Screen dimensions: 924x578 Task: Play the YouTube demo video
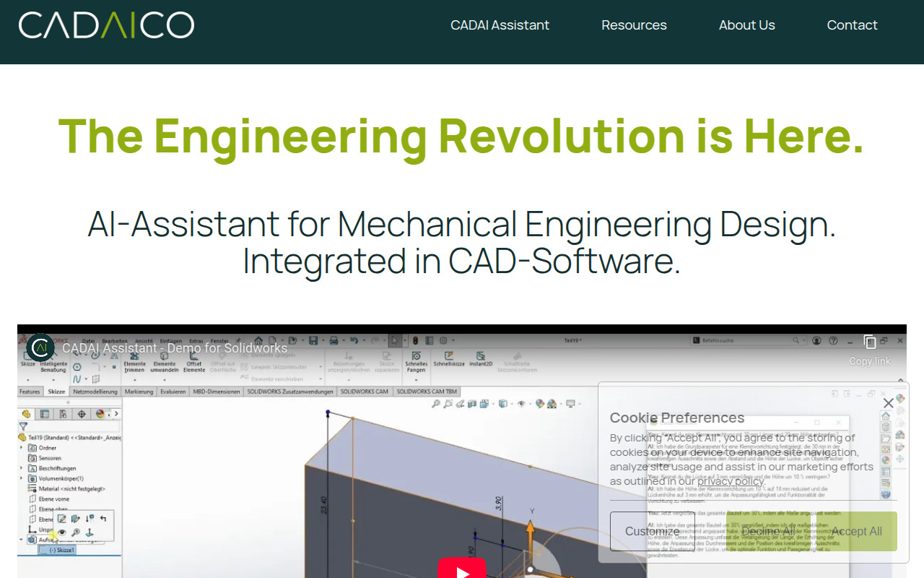point(462,569)
